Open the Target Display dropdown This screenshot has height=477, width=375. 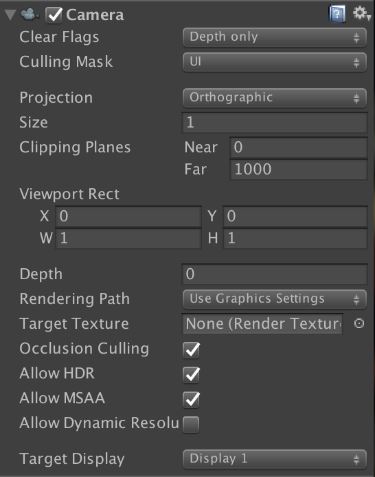tap(275, 459)
